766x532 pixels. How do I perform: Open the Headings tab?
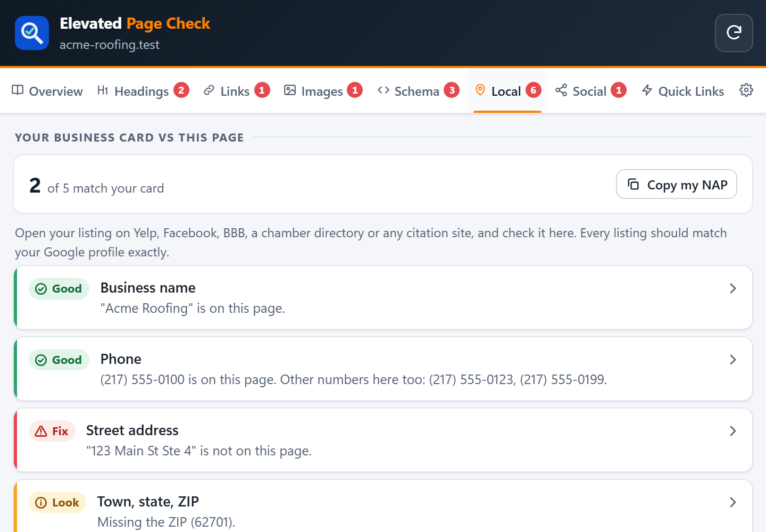143,91
